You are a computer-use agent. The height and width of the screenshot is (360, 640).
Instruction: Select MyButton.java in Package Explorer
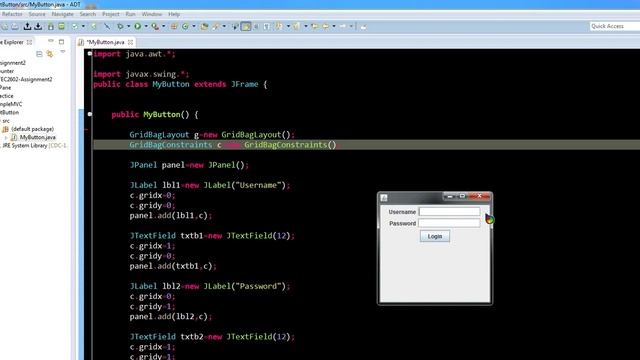tap(38, 138)
